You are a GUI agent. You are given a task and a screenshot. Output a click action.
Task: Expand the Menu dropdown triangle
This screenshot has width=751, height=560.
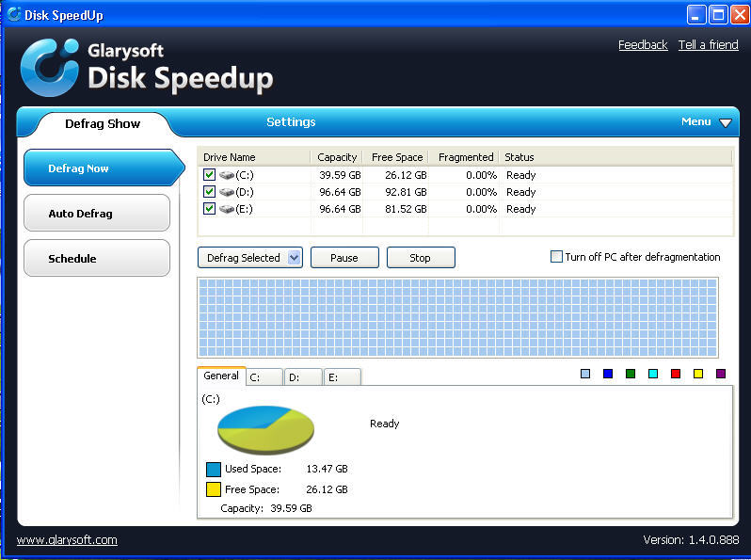[x=726, y=122]
